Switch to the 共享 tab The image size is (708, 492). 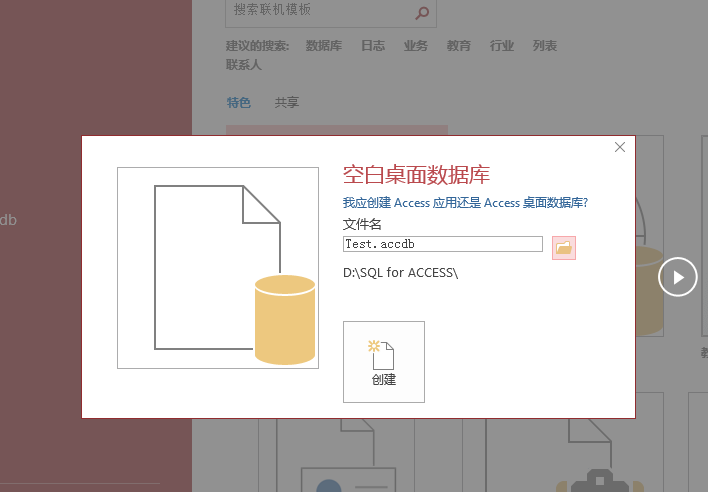(287, 102)
